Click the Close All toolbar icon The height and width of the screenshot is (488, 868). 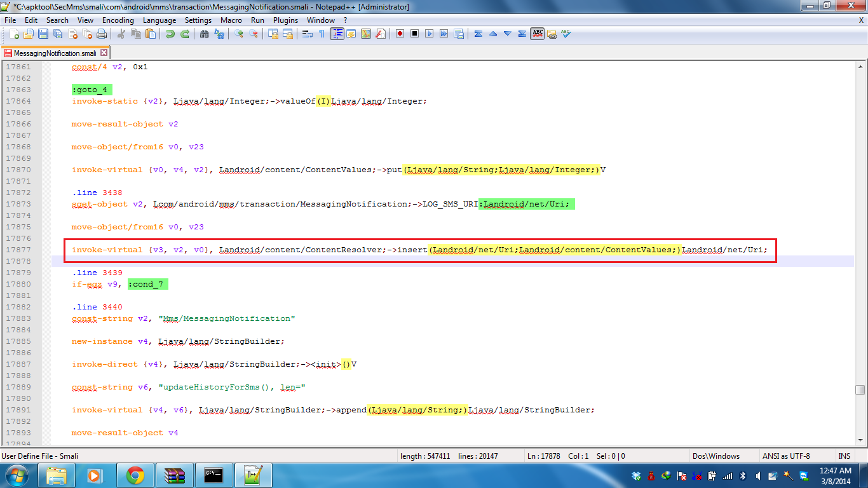coord(87,34)
